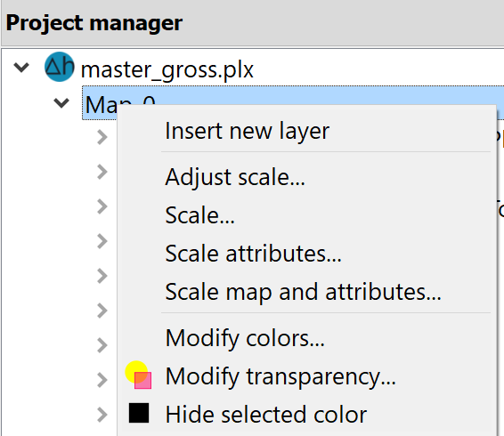
Task: Expand the second layer chevron under Map_0
Action: click(102, 172)
